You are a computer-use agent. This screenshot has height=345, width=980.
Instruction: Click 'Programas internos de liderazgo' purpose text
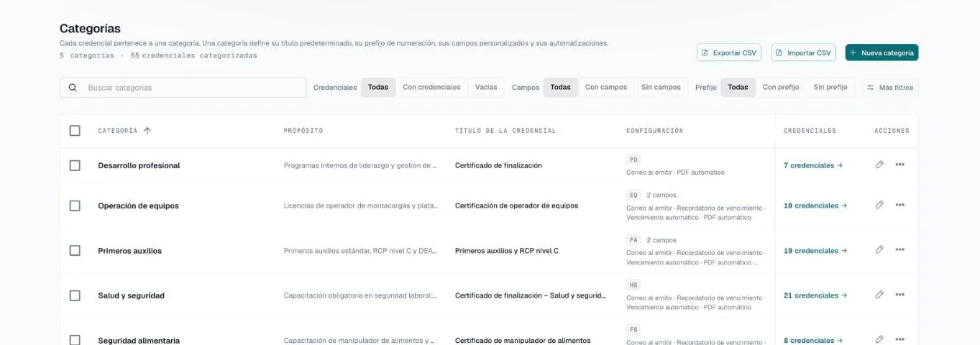click(360, 165)
